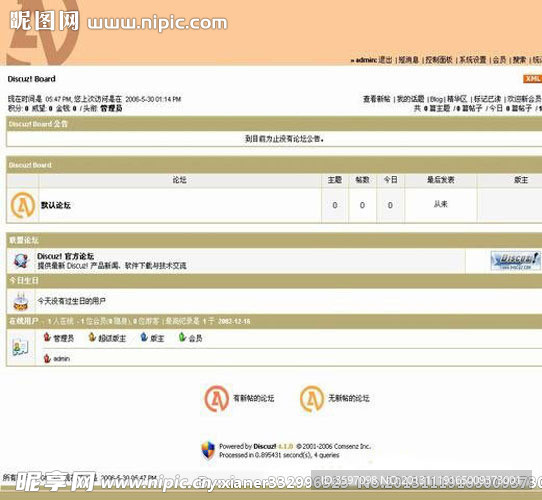Click the red icon beside online user admin
Viewport: 542px width, 500px height.
(x=47, y=359)
